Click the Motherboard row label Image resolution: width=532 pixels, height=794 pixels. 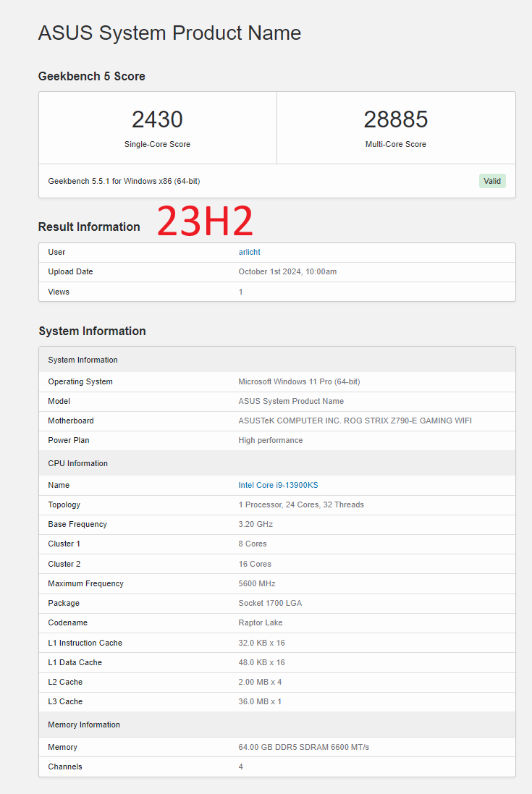pyautogui.click(x=71, y=421)
